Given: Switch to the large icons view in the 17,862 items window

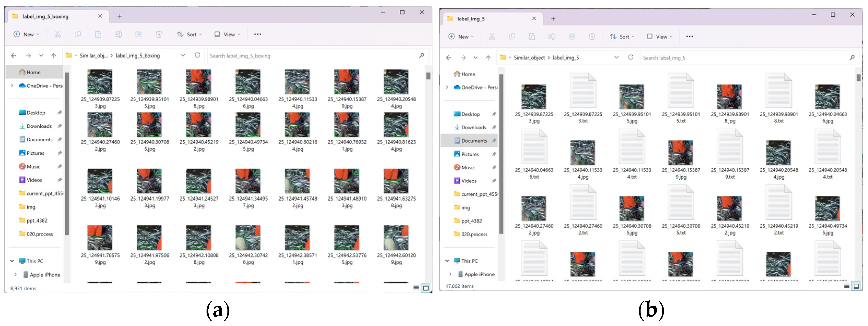Looking at the screenshot, I should coord(856,286).
